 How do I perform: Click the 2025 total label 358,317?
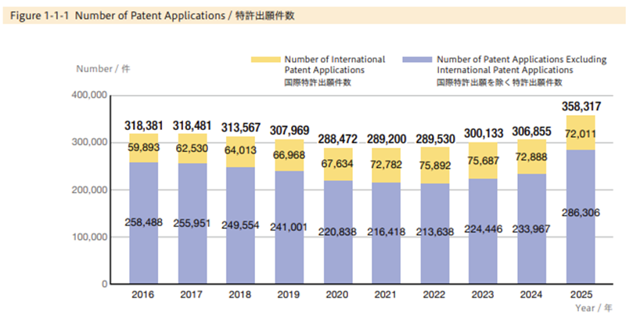581,106
